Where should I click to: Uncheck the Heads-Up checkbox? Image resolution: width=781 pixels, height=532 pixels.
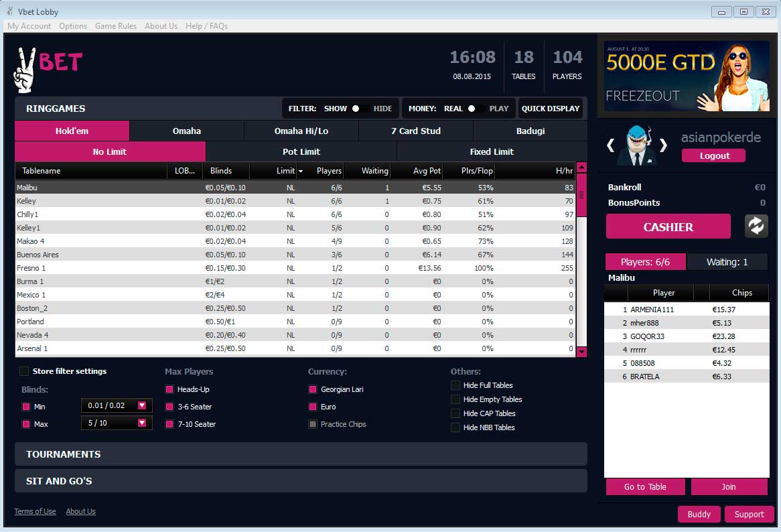[169, 389]
